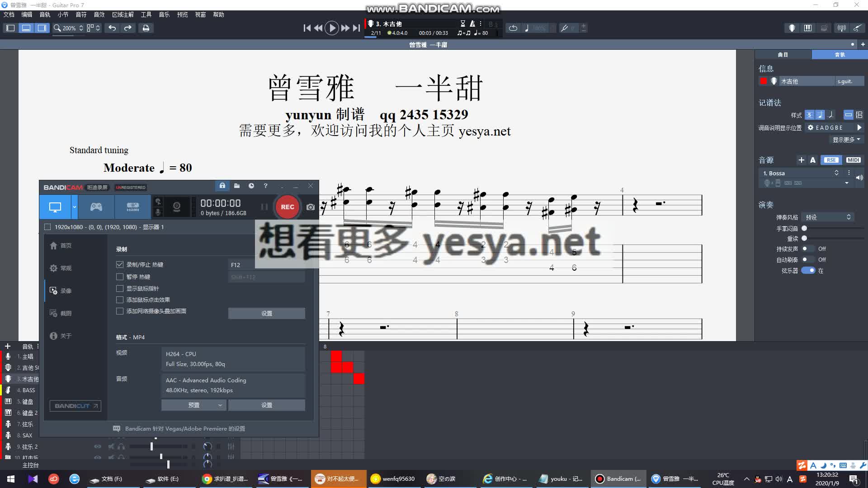Open 1. Bossa soundbank selector
The image size is (868, 488).
800,173
